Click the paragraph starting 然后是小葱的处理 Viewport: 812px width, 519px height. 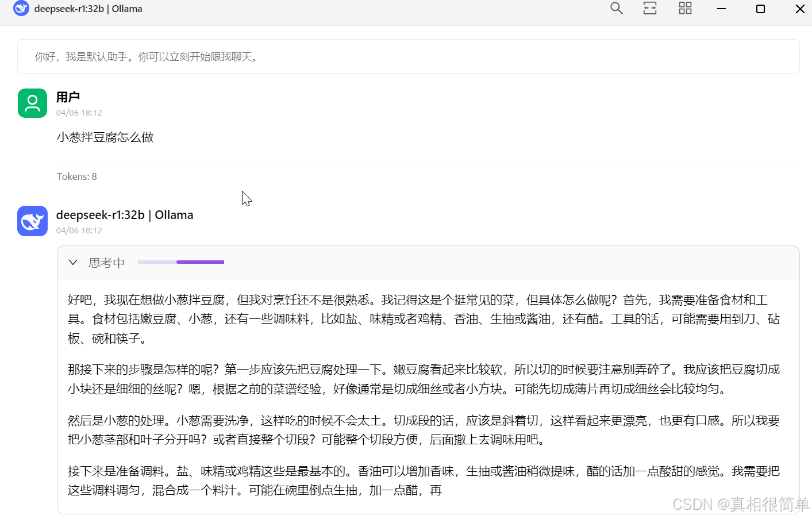pos(424,430)
